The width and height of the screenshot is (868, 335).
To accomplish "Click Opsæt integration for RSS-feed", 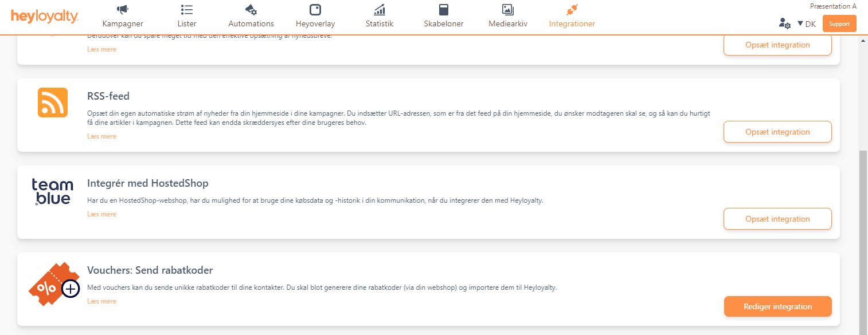I will pyautogui.click(x=777, y=132).
